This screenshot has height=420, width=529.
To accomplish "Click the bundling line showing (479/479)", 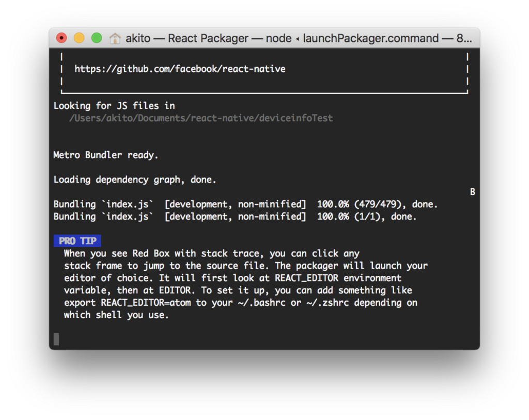I will (x=245, y=204).
